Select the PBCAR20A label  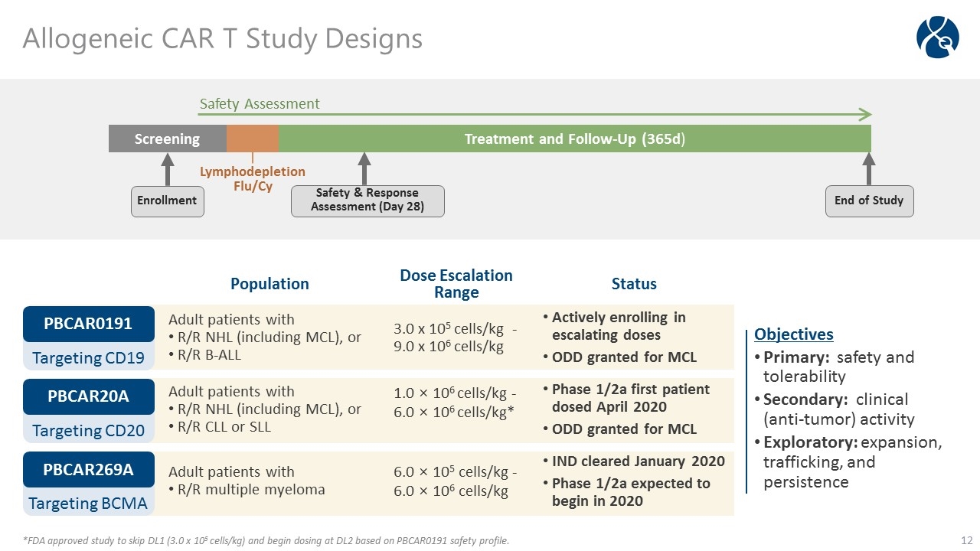(88, 396)
